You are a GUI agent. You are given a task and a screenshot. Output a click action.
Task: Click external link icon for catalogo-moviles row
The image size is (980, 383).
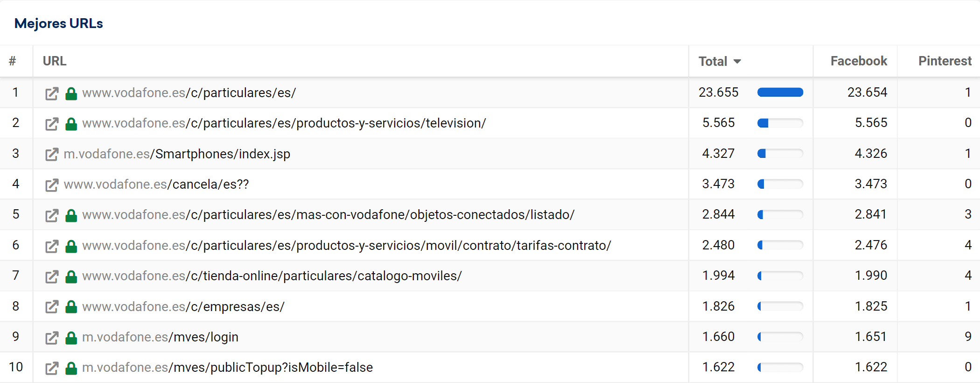[x=51, y=277]
